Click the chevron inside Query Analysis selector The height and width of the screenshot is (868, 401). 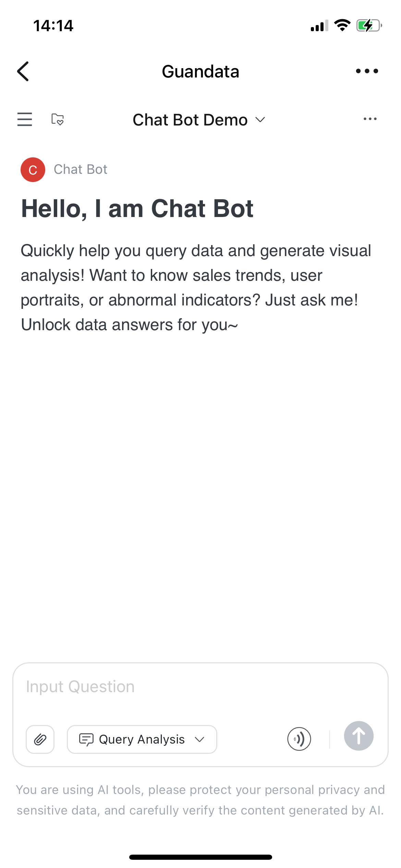pyautogui.click(x=199, y=739)
